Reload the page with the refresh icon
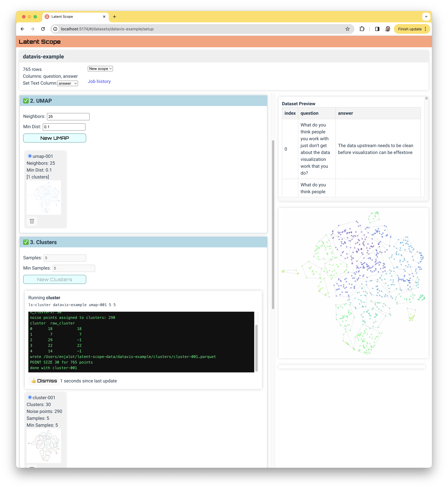Screen dimensions: 448x489 (43, 29)
